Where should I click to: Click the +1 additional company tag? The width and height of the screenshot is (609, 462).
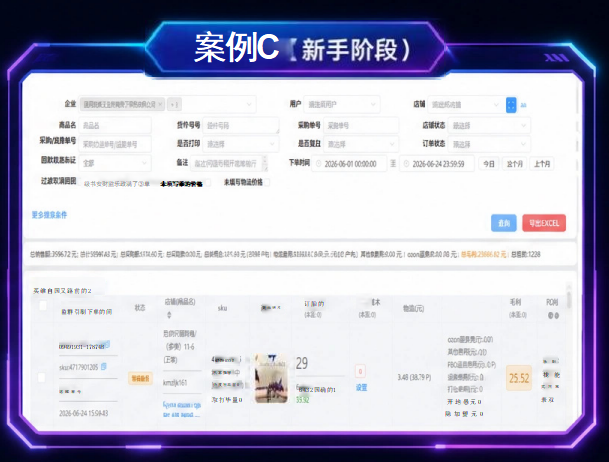click(174, 104)
